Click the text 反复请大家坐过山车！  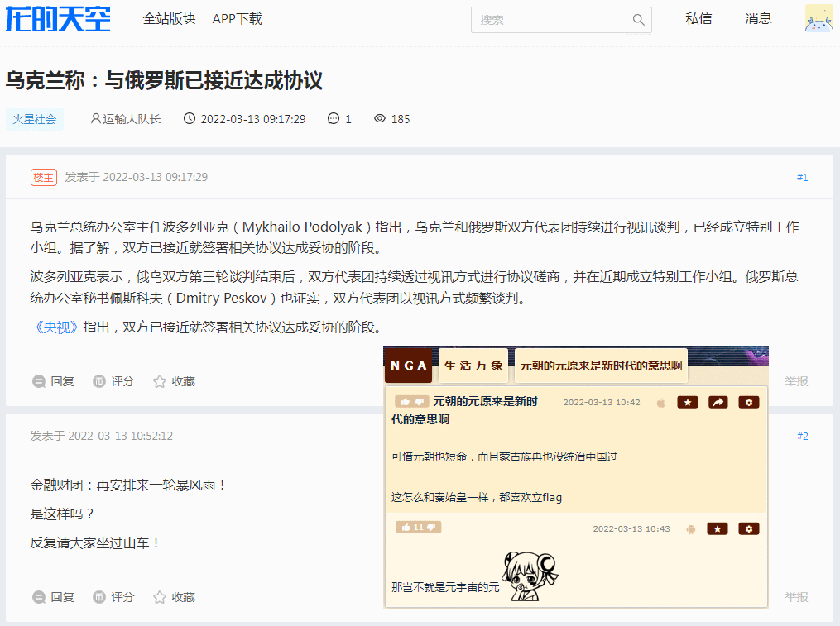(x=96, y=543)
